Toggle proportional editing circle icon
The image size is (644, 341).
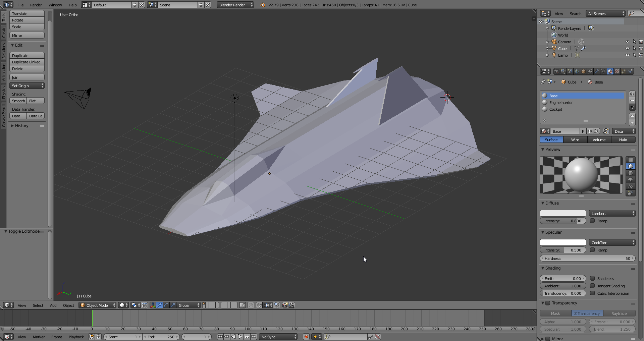click(251, 305)
